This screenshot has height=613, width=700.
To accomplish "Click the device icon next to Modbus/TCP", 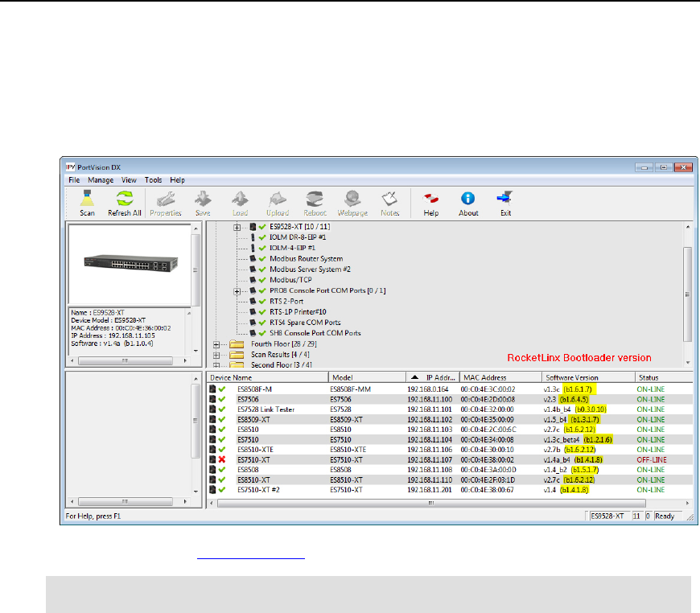I will coord(253,280).
